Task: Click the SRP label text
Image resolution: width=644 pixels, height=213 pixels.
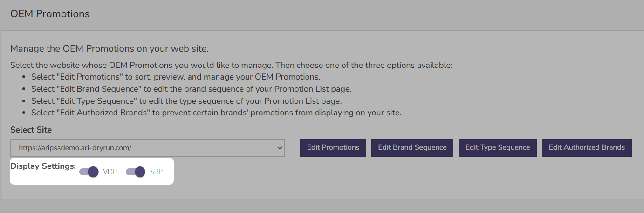Action: (157, 172)
